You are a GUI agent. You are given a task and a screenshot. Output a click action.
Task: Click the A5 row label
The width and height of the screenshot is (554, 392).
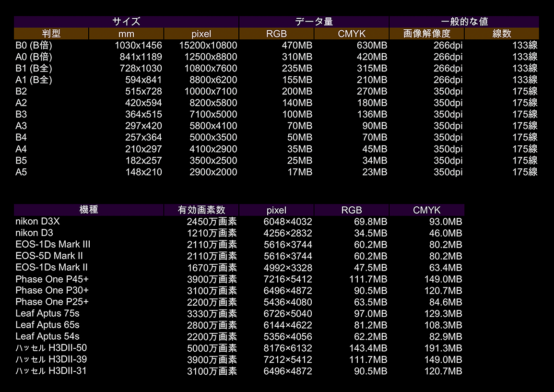pyautogui.click(x=21, y=172)
